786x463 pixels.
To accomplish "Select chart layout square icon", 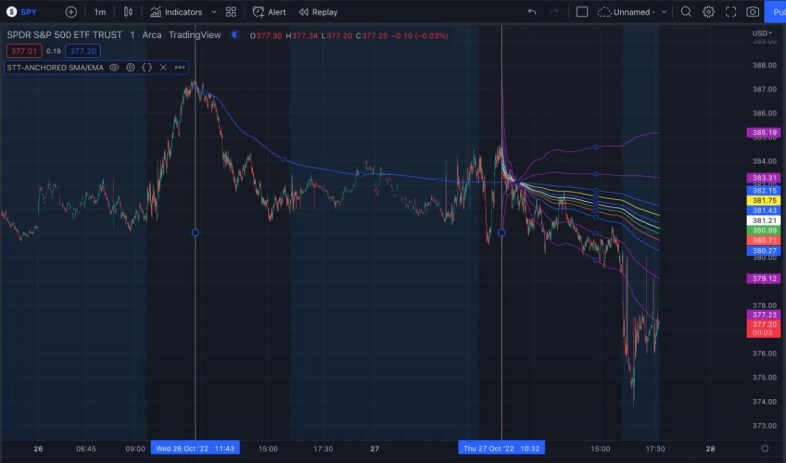I will 582,12.
